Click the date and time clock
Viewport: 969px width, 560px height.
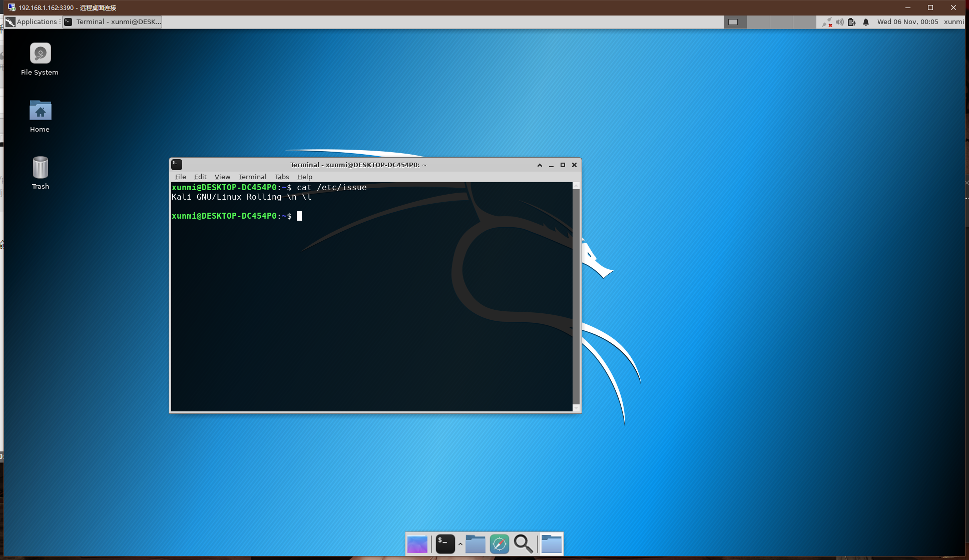[907, 22]
